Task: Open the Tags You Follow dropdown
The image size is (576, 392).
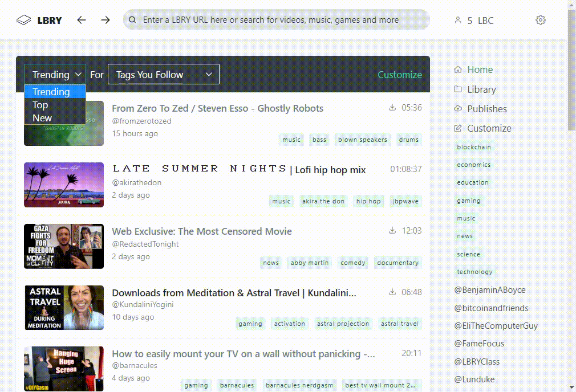Action: coord(164,75)
